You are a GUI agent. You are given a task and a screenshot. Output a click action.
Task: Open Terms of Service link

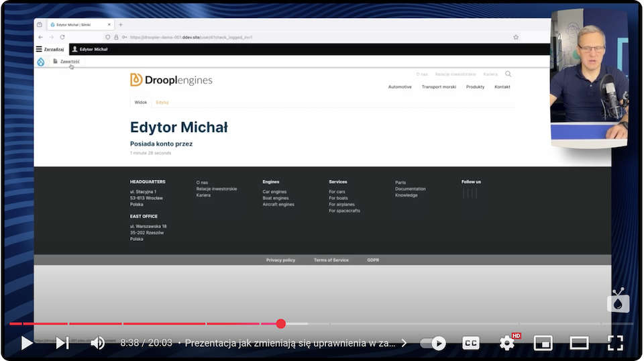[331, 260]
